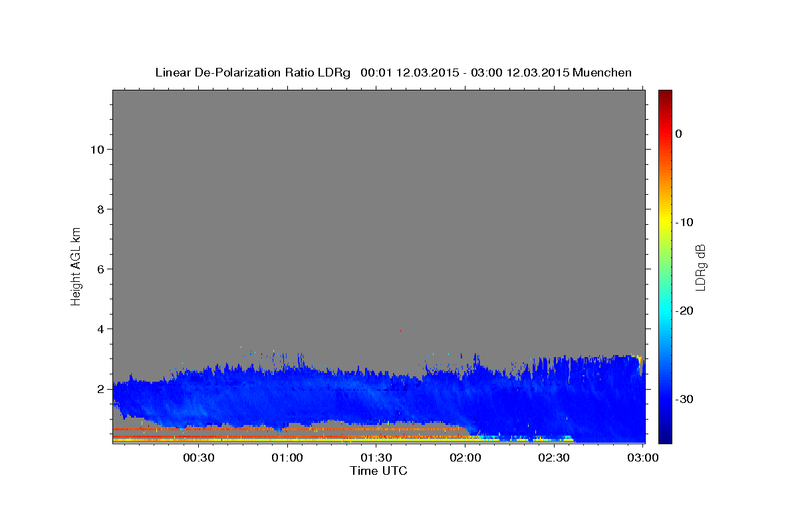This screenshot has width=798, height=532.
Task: Click the '02:00' time axis label
Action: click(x=465, y=458)
